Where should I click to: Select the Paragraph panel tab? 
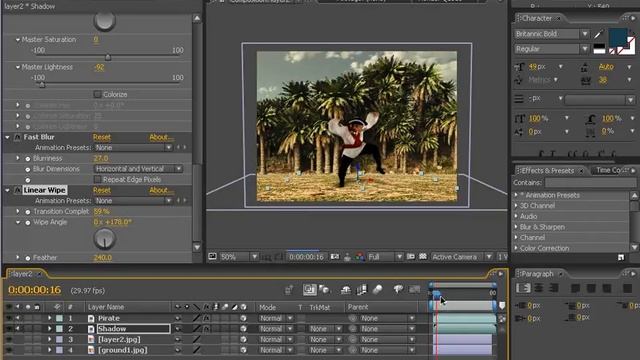coord(538,273)
